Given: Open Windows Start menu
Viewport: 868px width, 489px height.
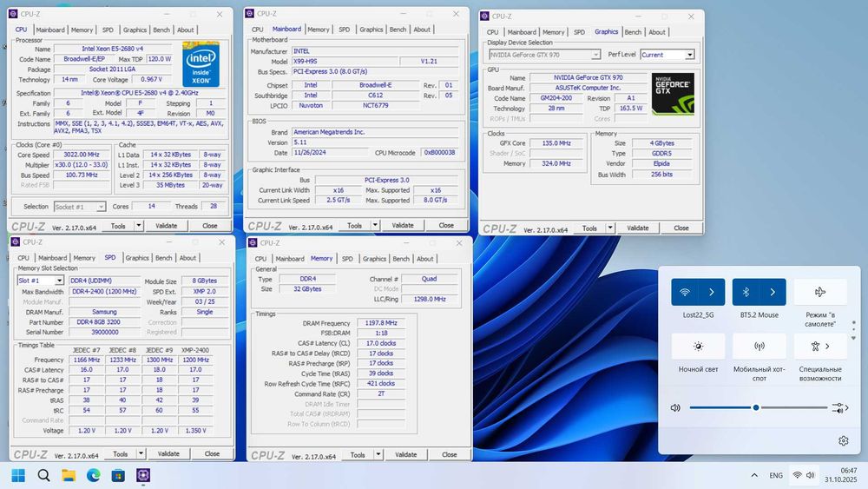Looking at the screenshot, I should pos(18,475).
